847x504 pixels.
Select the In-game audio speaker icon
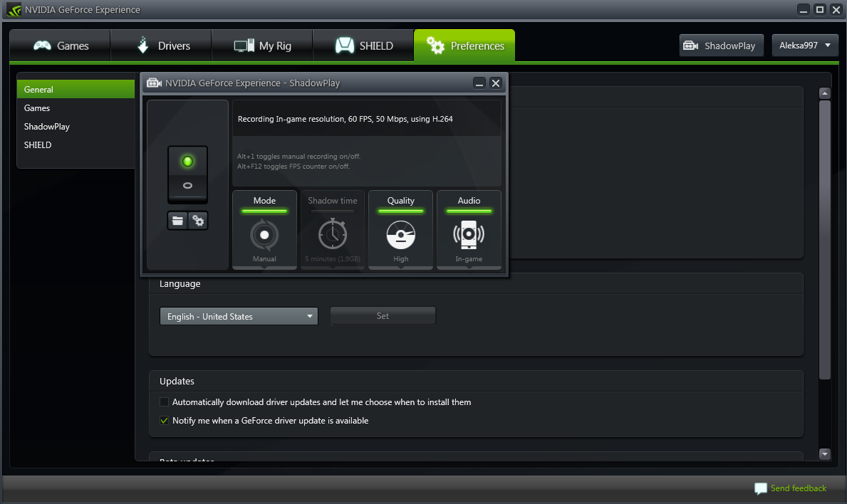click(469, 235)
